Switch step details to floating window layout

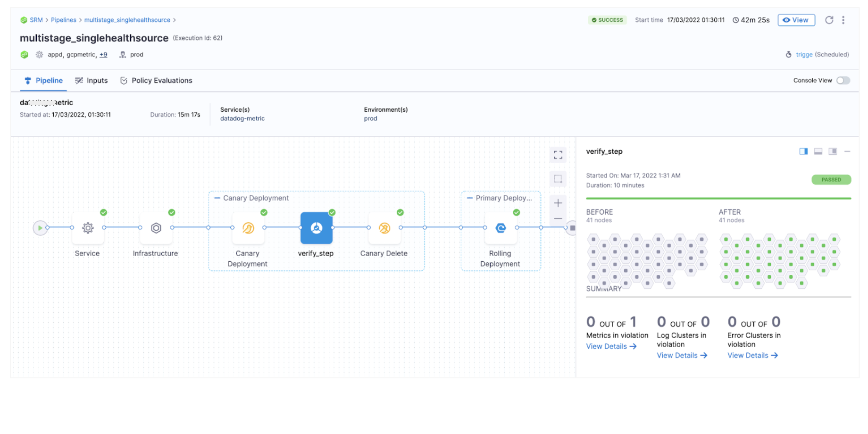(x=833, y=151)
